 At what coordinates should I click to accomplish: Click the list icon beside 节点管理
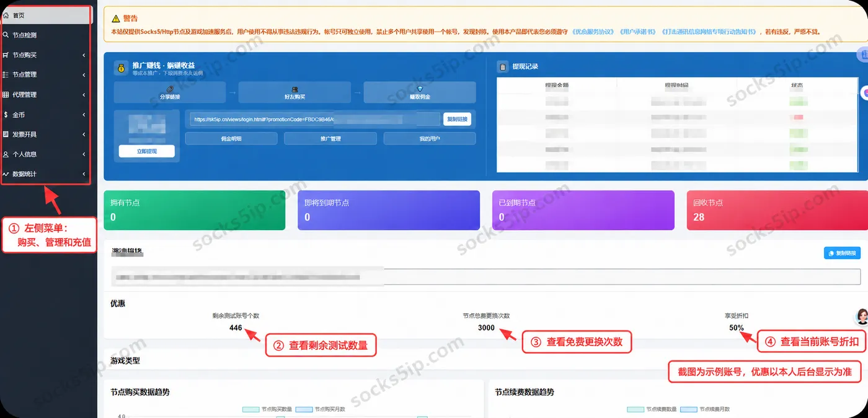(x=6, y=74)
